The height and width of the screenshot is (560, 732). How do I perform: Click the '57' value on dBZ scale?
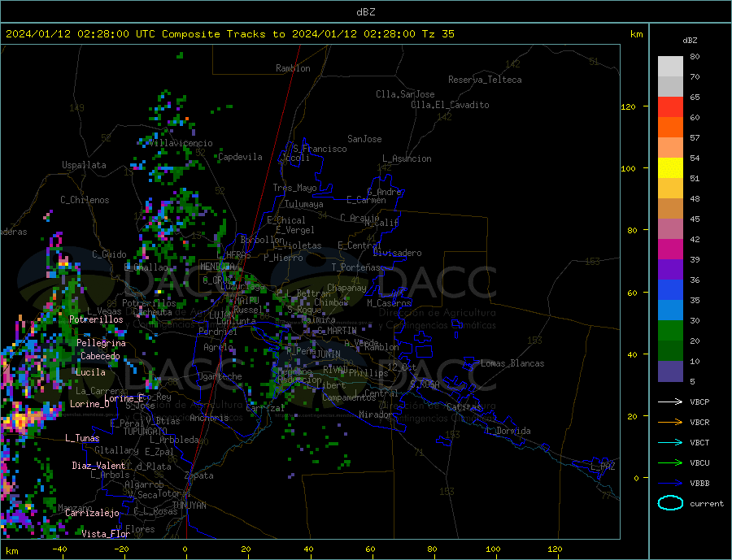tap(695, 137)
